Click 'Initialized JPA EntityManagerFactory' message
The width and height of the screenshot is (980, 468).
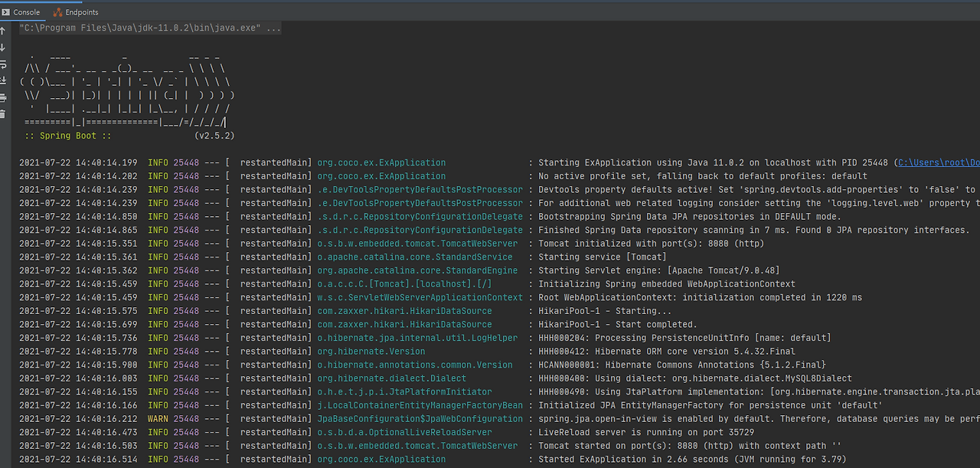[x=710, y=405]
